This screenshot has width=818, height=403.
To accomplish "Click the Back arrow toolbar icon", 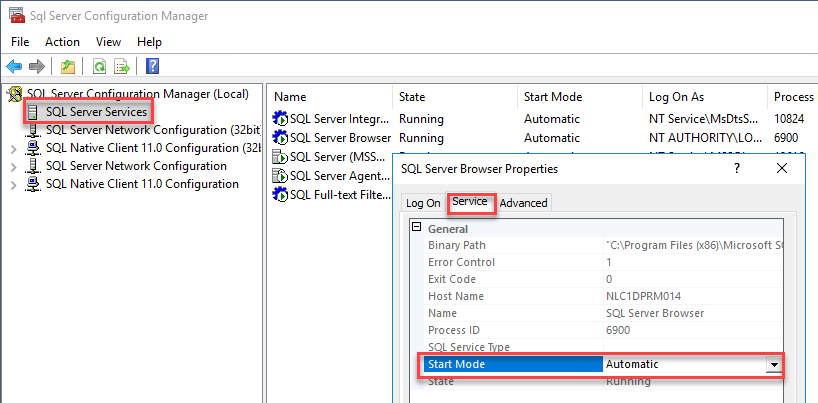I will coord(14,67).
